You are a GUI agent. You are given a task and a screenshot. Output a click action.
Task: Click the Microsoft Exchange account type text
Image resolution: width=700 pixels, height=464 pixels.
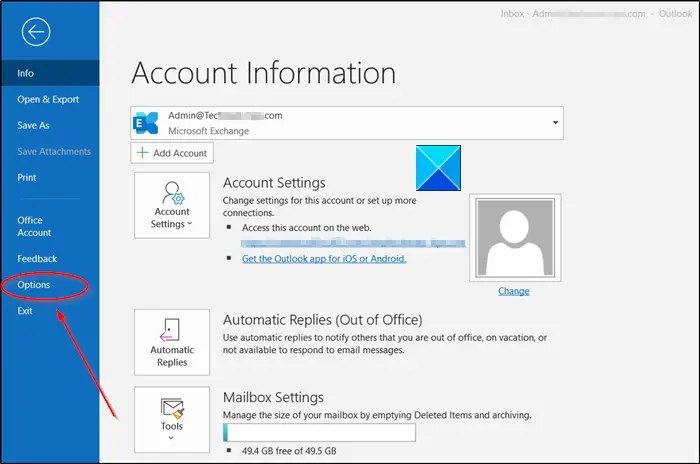point(208,131)
